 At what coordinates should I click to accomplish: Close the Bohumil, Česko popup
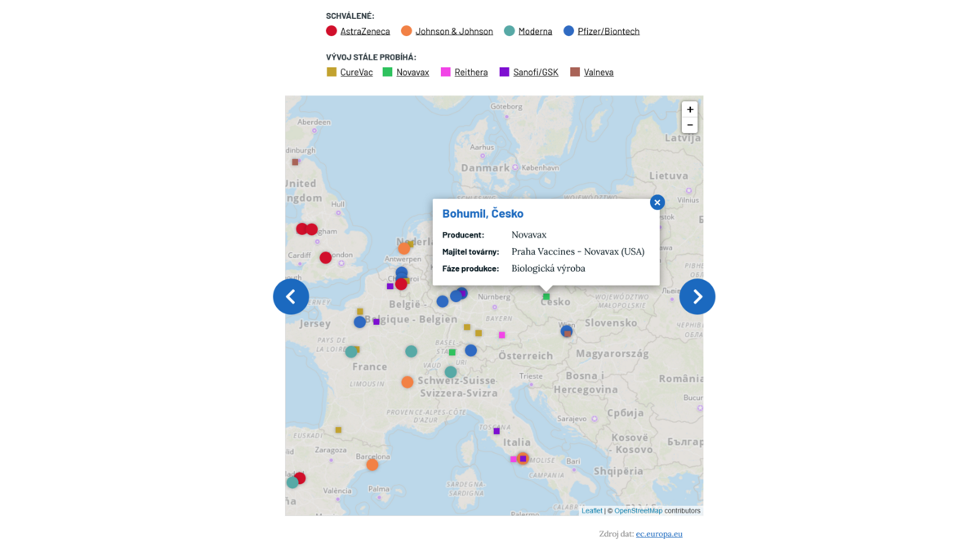[x=657, y=202]
